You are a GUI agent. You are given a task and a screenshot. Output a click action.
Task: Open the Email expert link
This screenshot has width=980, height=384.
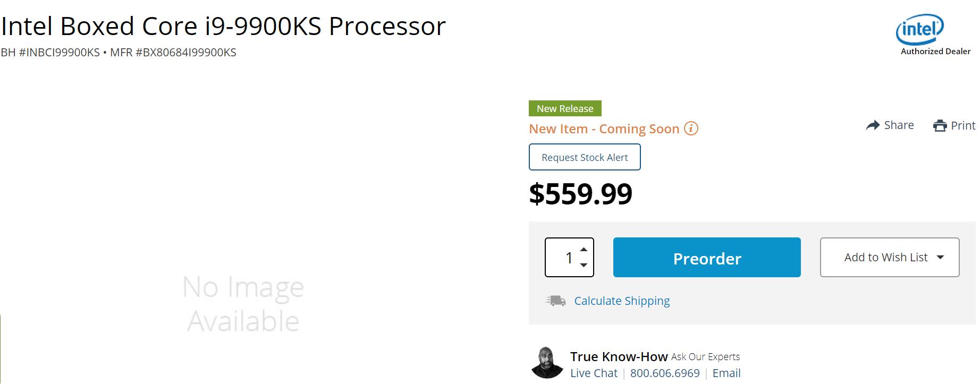pos(726,373)
